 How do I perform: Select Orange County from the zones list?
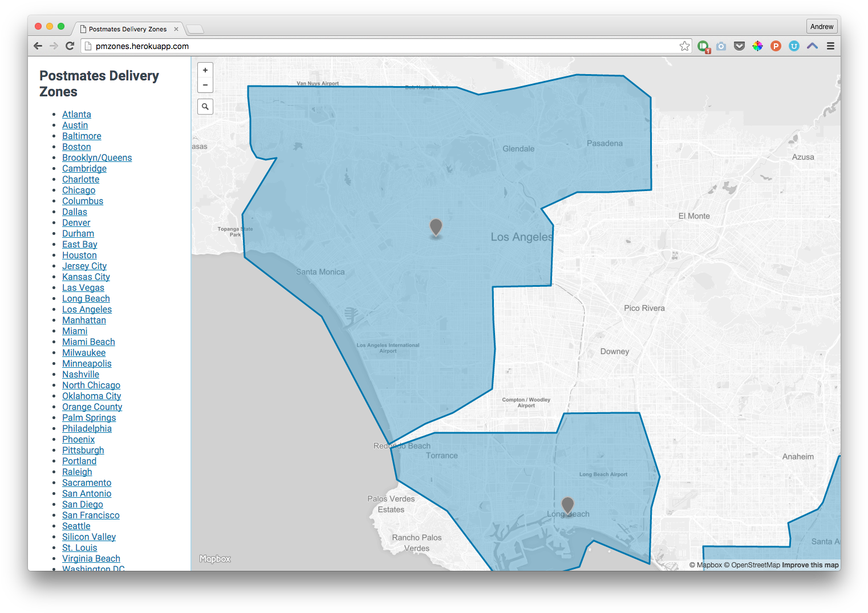point(92,407)
